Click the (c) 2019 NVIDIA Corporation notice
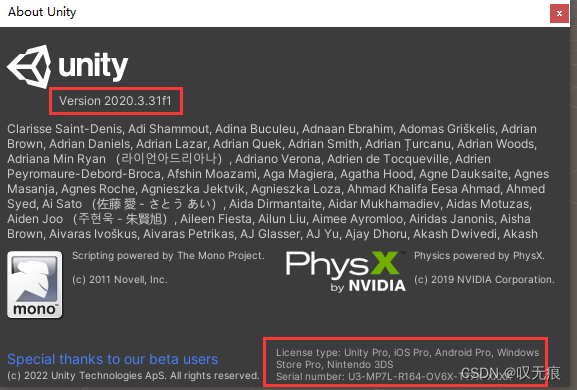The width and height of the screenshot is (577, 390). 484,280
